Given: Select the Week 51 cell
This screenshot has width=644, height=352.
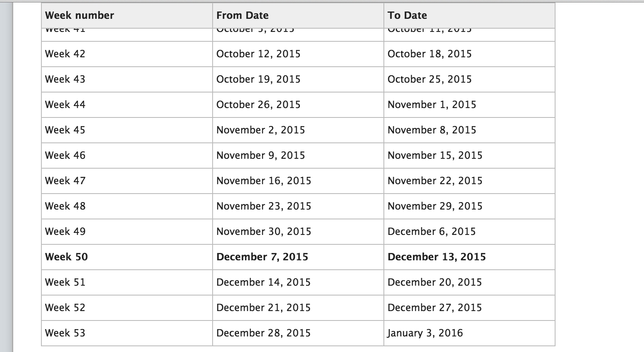Looking at the screenshot, I should pos(127,282).
